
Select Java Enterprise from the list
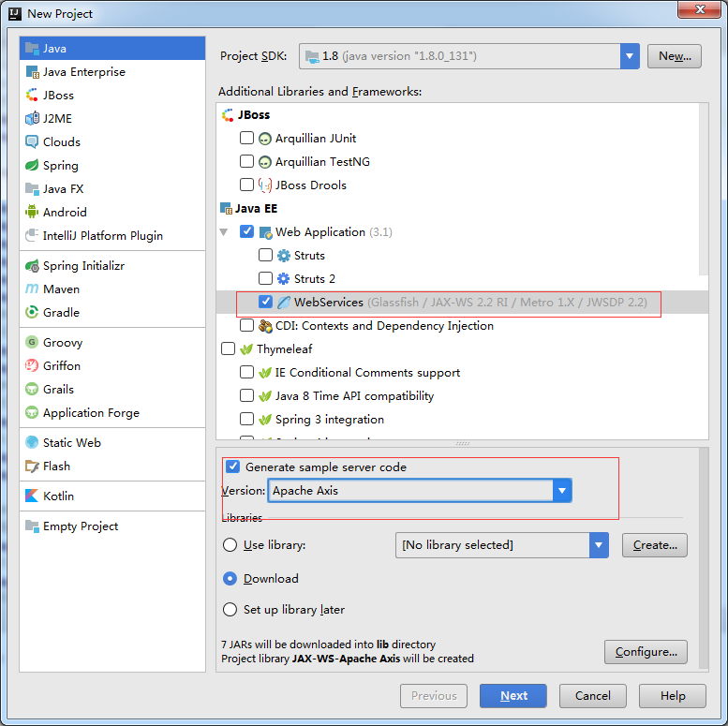tap(112, 72)
